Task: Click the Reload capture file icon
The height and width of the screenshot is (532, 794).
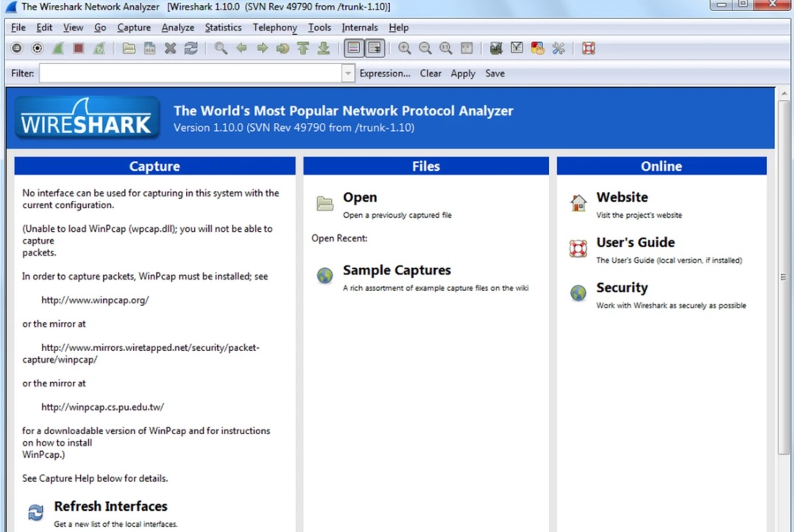Action: coord(191,49)
